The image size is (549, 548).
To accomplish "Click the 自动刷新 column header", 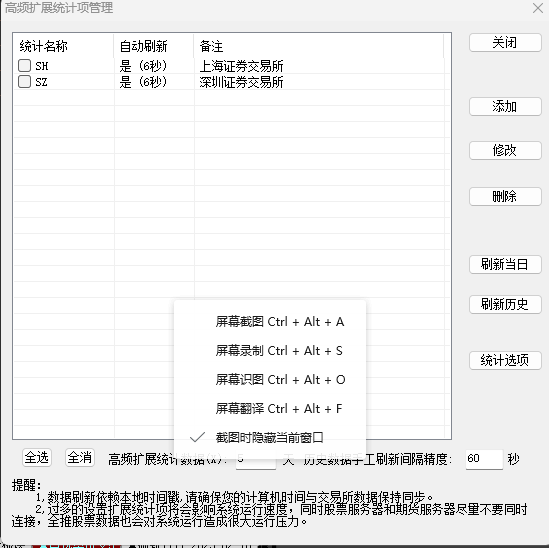I will 153,46.
